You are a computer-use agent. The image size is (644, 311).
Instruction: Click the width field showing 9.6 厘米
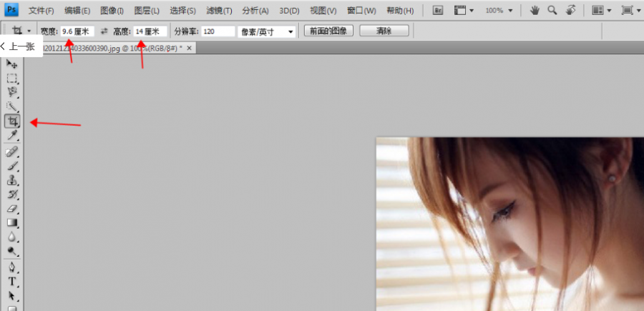tap(77, 31)
